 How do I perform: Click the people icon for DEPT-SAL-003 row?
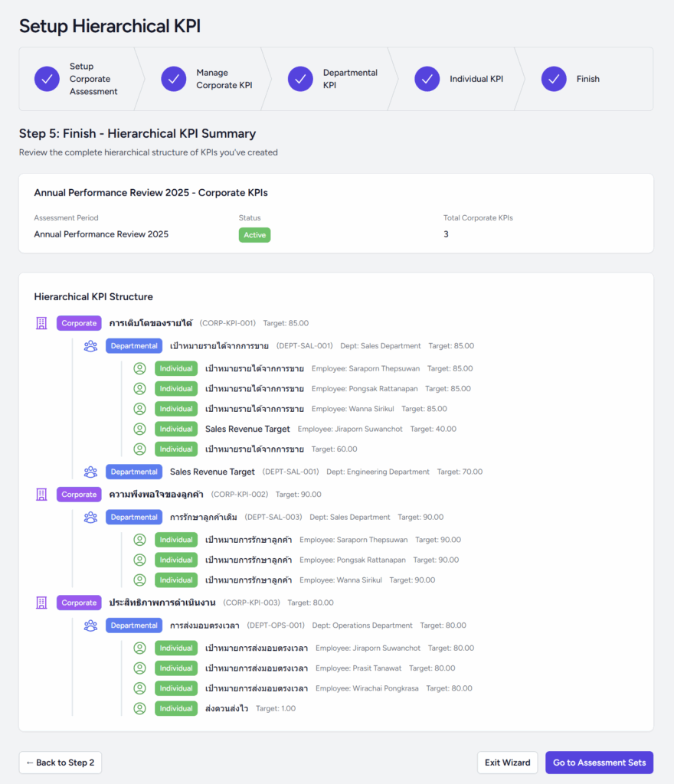click(x=90, y=518)
